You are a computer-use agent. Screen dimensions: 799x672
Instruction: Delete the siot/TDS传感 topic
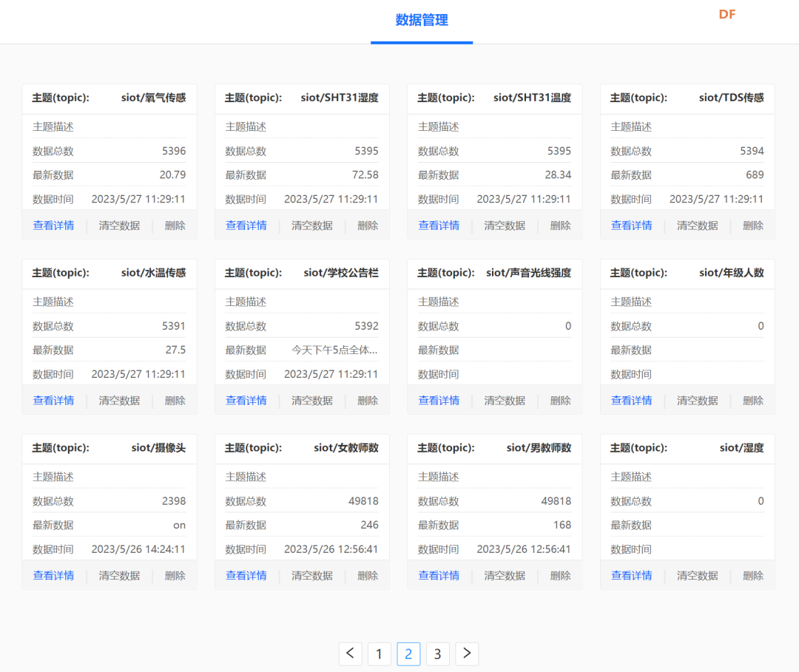tap(752, 225)
